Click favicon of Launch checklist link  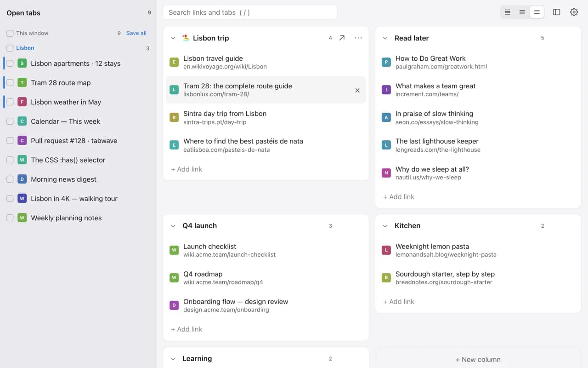pyautogui.click(x=174, y=250)
